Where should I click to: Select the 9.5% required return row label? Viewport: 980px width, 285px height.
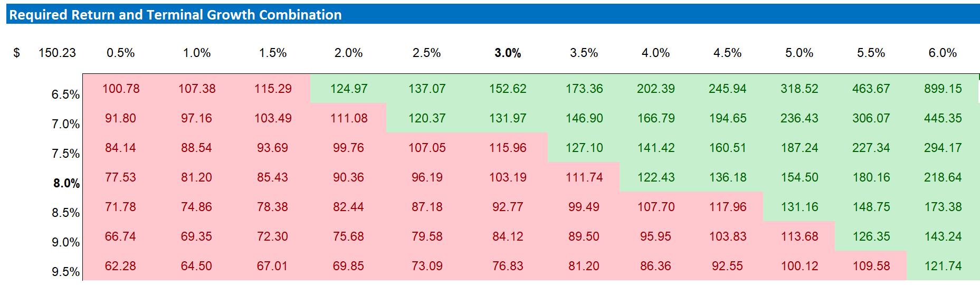[x=66, y=272]
